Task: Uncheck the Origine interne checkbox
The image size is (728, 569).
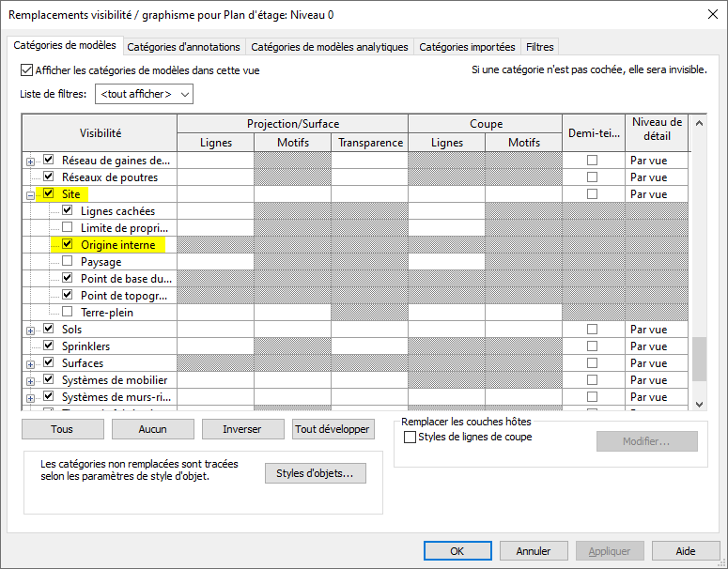Action: coord(68,245)
